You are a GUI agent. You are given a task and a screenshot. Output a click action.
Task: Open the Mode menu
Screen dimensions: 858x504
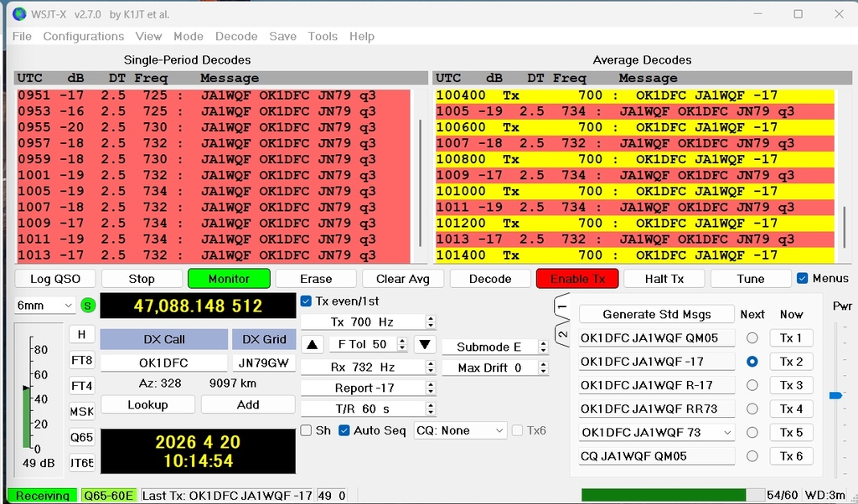(189, 36)
